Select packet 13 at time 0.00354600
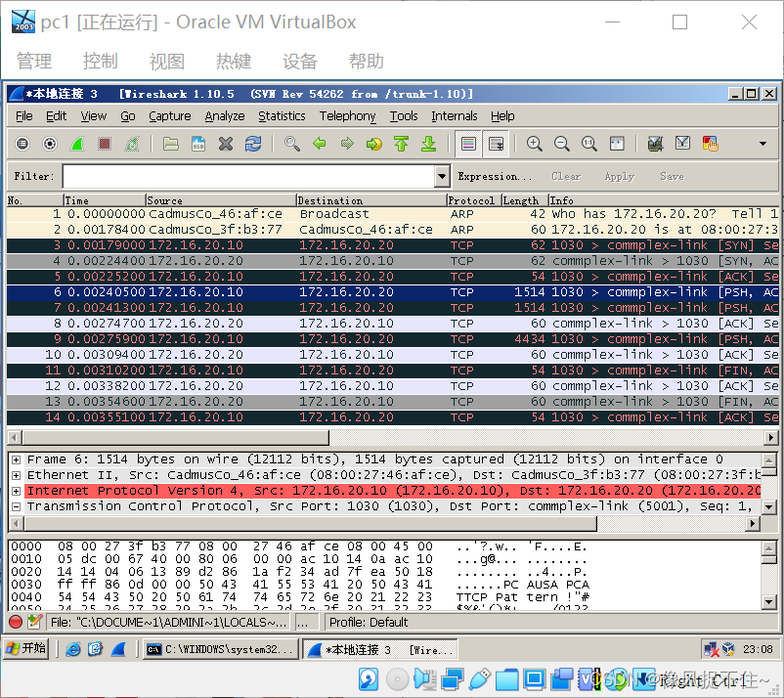 (393, 402)
